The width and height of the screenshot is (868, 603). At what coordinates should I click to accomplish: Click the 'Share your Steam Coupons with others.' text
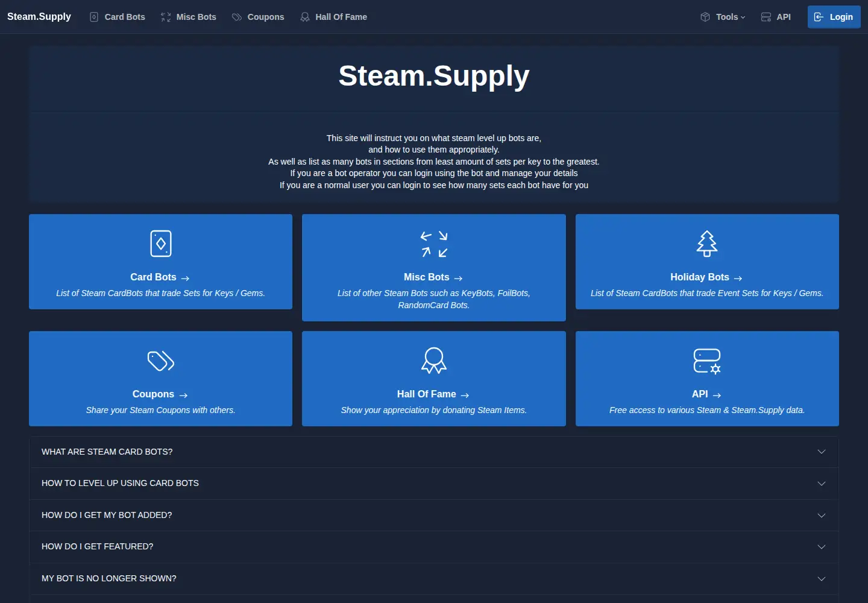click(x=160, y=410)
